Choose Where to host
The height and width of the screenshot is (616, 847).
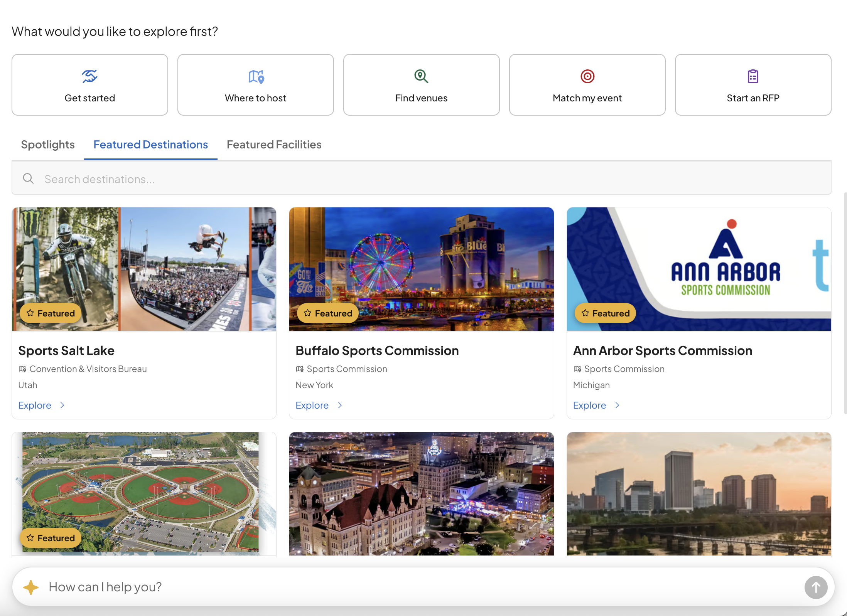[256, 85]
